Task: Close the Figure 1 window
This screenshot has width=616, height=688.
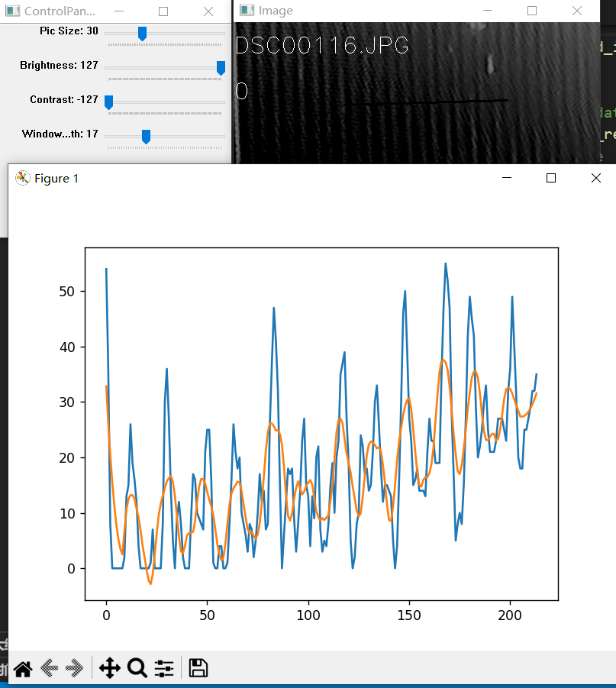Action: click(596, 178)
